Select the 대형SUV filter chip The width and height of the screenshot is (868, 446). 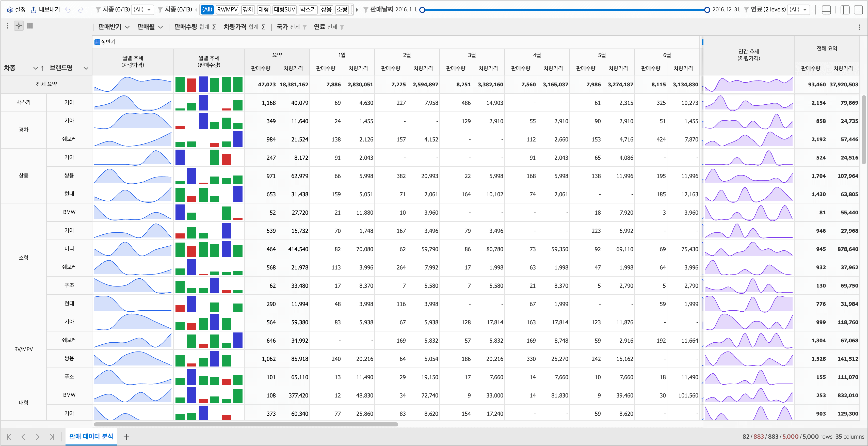click(284, 9)
